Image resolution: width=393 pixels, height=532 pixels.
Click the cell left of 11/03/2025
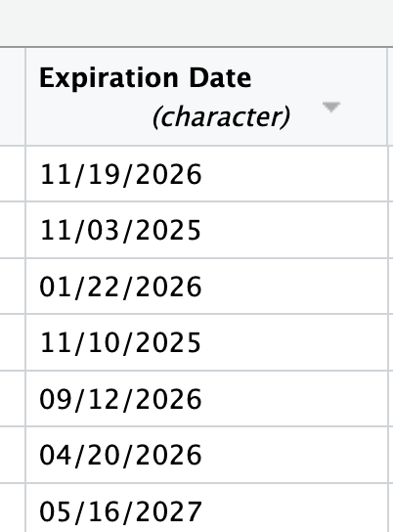coord(12,230)
